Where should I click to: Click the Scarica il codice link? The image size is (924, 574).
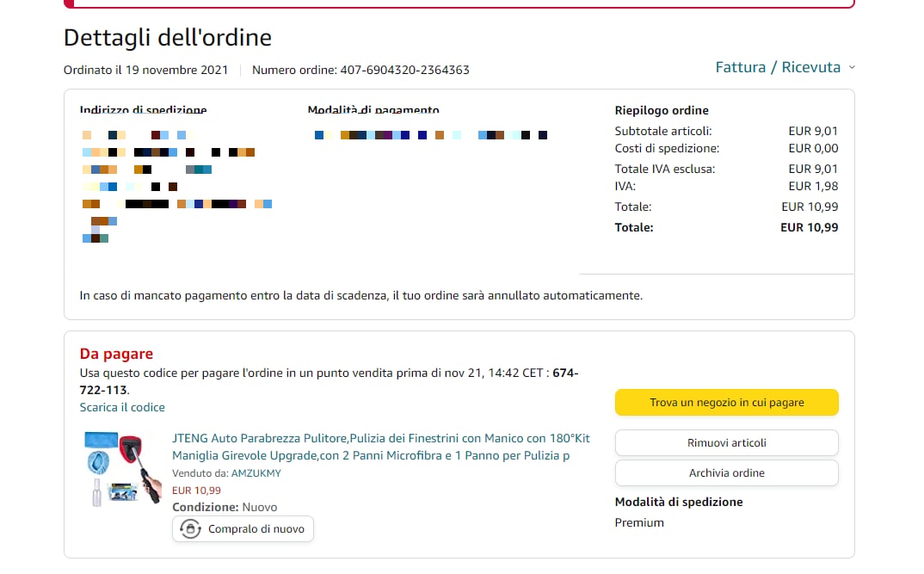[122, 407]
